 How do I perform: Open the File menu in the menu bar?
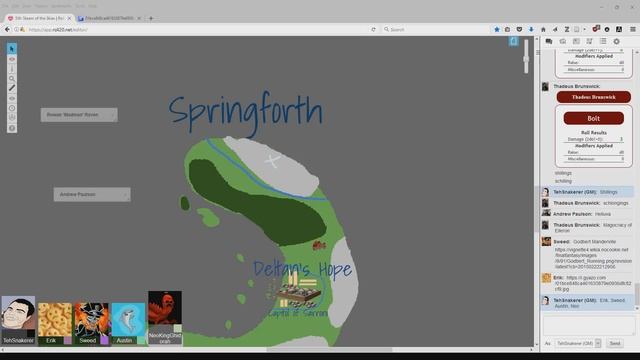(5, 6)
